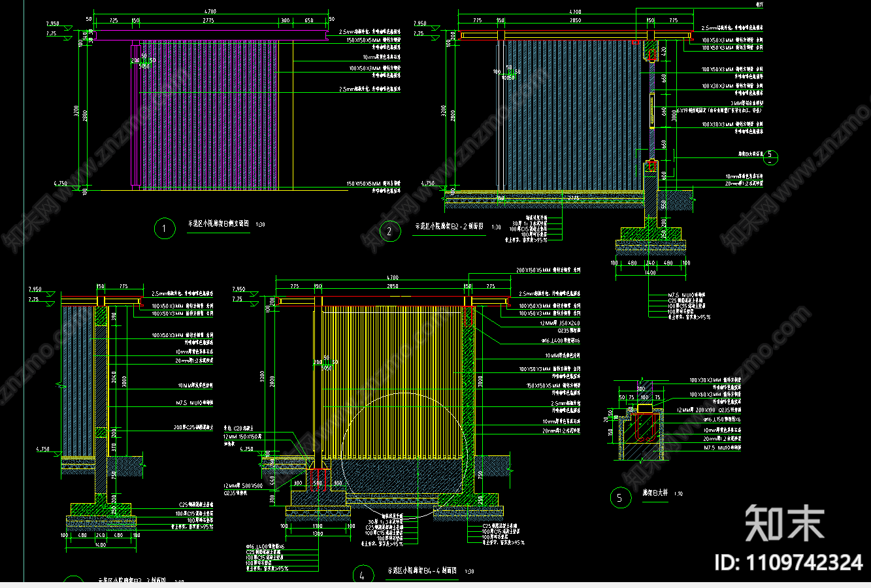
Task: Click the title 示范区小院廊架B侧立面图
Action: click(218, 223)
